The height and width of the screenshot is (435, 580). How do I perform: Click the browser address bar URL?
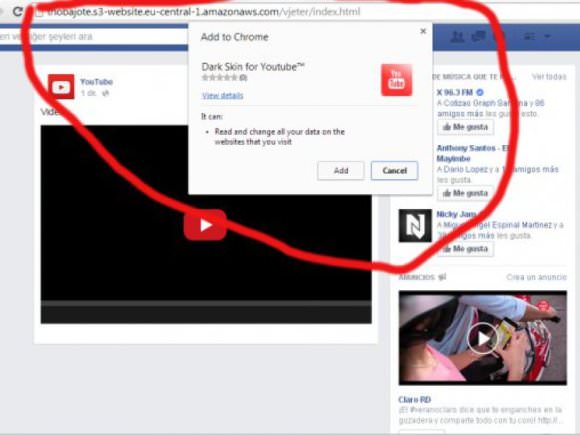tap(203, 12)
